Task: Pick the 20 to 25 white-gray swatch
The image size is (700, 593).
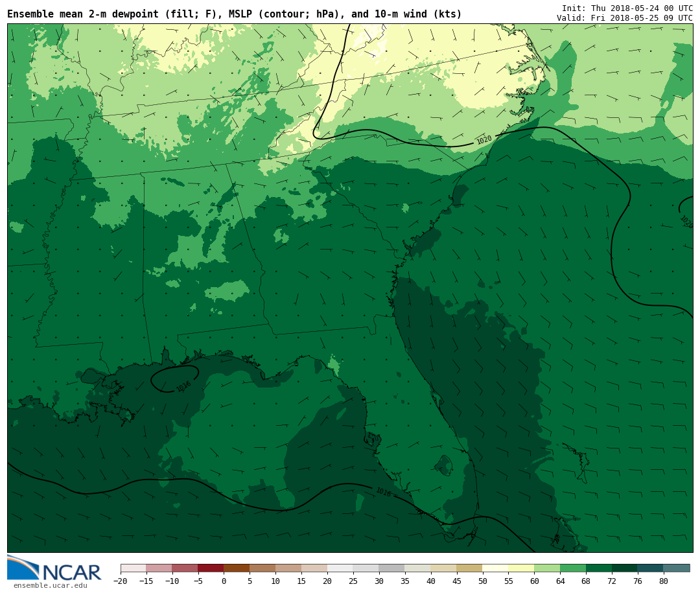Action: click(340, 568)
